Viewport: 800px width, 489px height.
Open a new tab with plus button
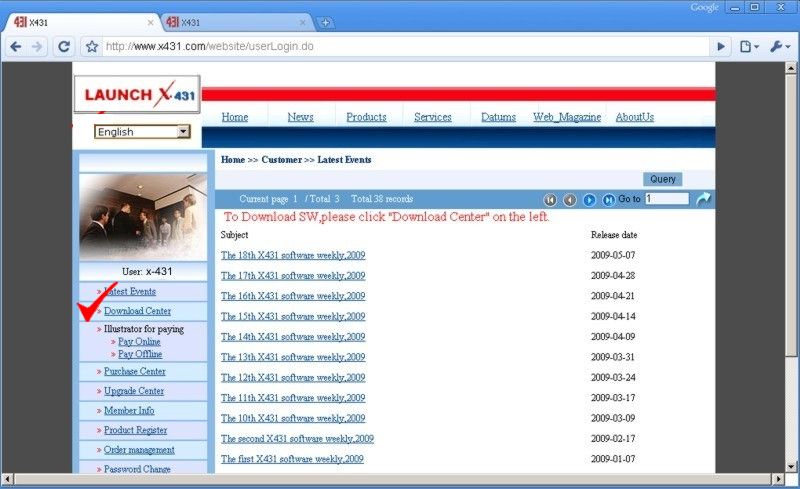click(x=325, y=22)
